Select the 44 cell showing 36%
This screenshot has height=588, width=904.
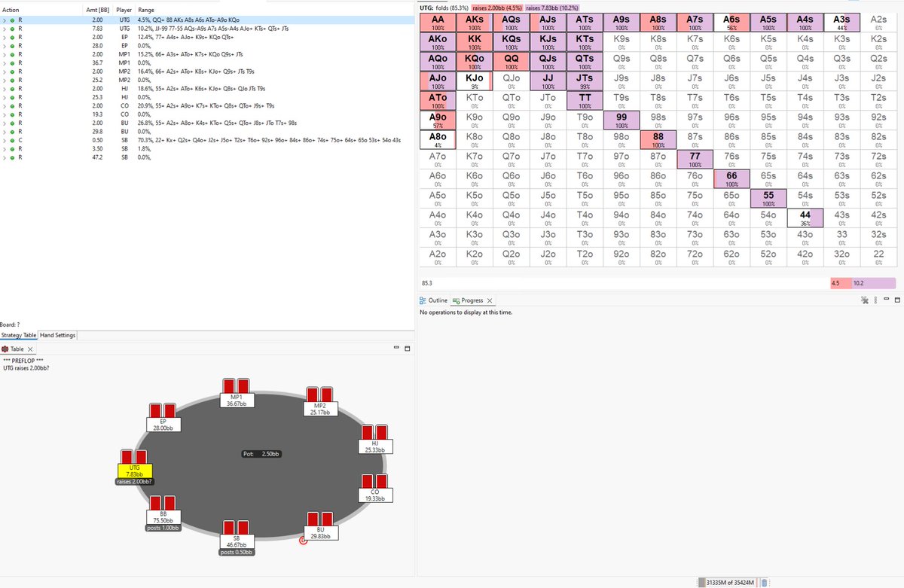805,218
